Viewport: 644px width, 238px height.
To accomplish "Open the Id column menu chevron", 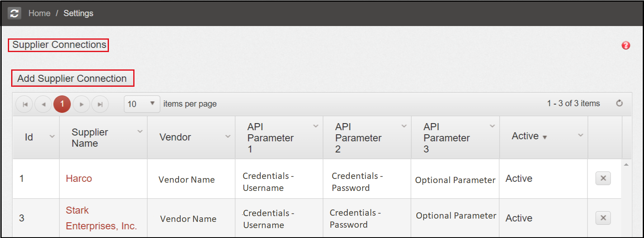I will tap(52, 137).
